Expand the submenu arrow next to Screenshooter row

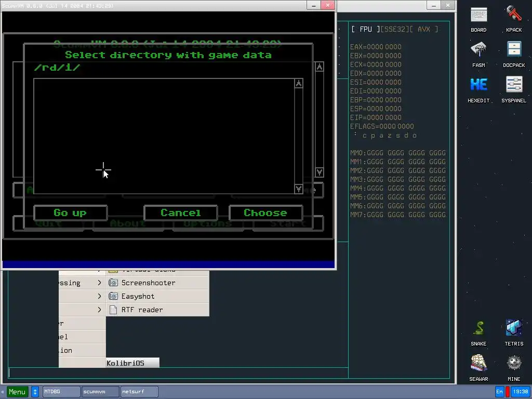(99, 283)
